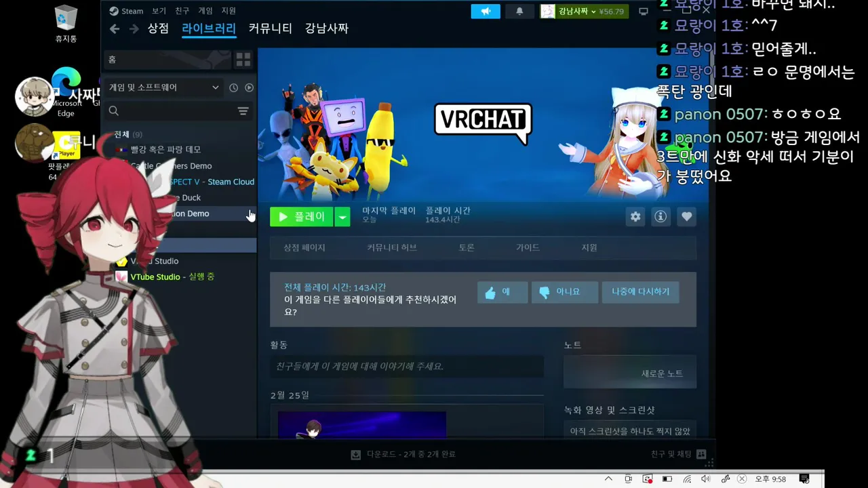Open the activity screenshot thumbnail

pos(362,424)
